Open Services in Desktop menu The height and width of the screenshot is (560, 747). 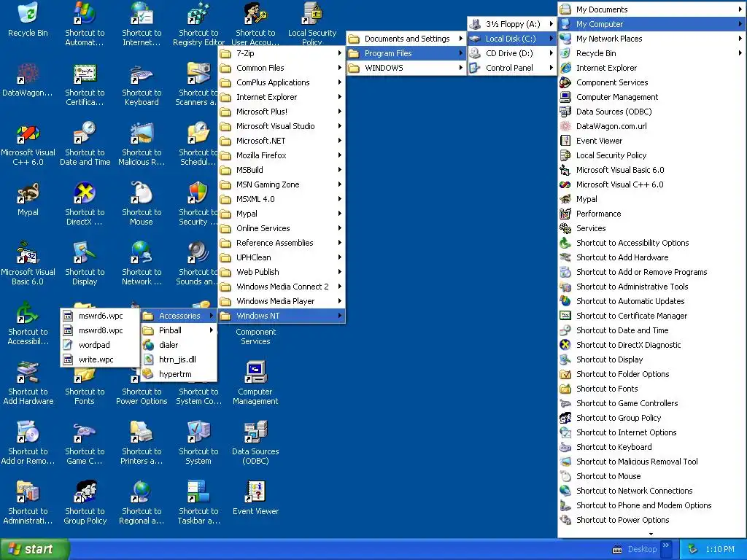[x=651, y=228]
